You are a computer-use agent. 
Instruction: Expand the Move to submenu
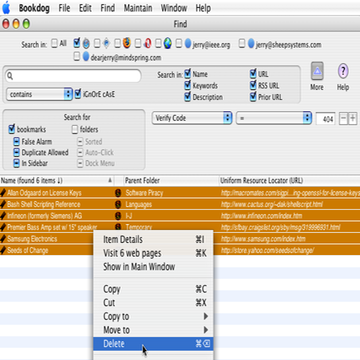coord(153,330)
